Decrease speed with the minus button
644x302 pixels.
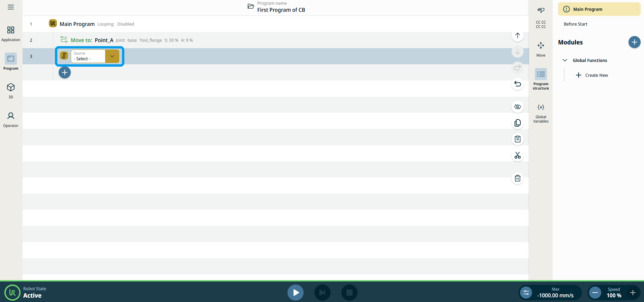595,293
